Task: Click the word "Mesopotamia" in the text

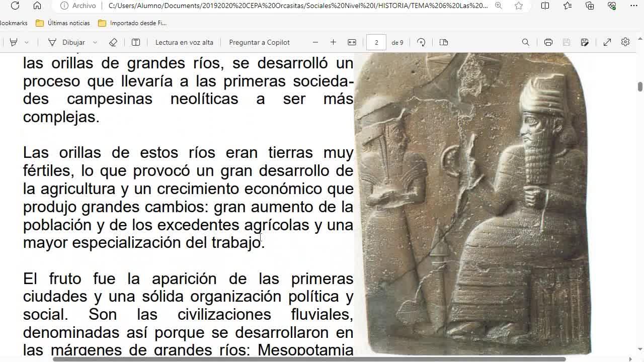Action: 305,349
